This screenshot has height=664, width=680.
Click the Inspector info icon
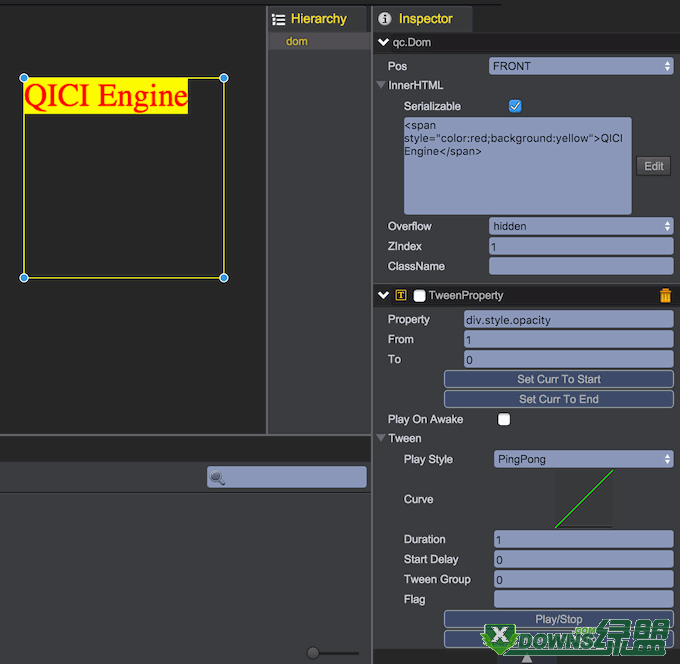[x=385, y=19]
